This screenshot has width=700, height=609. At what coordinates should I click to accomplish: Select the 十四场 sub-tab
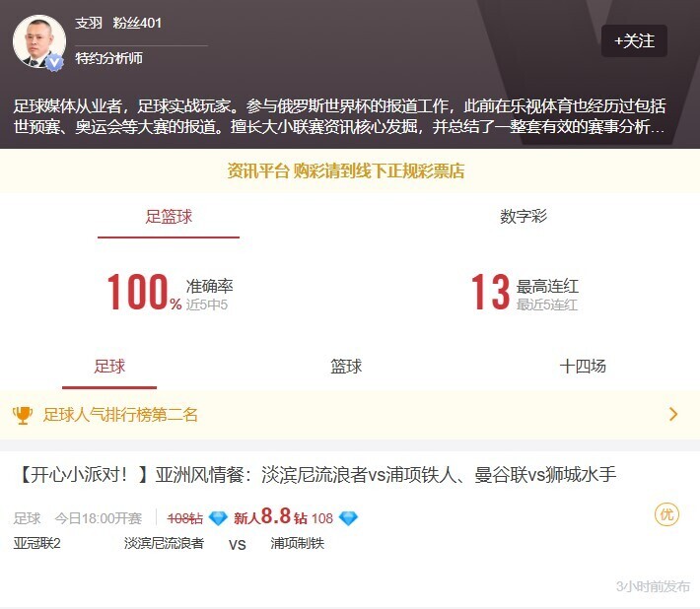click(583, 367)
